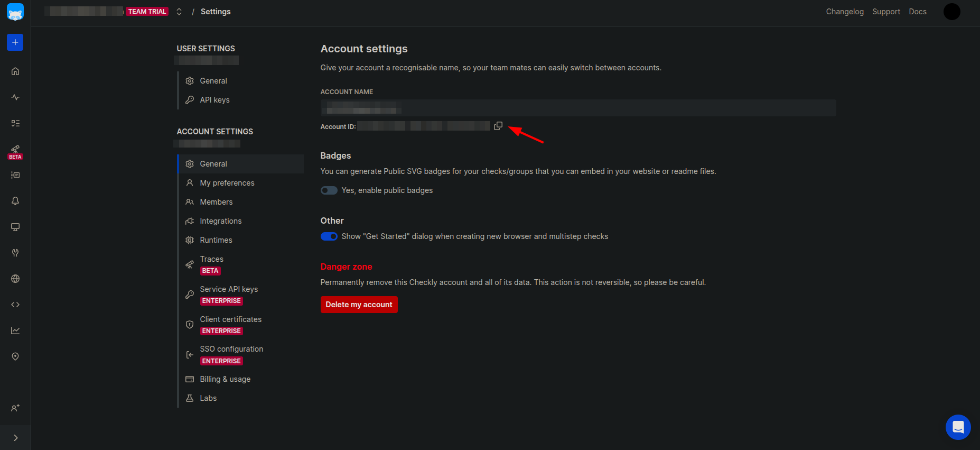Click the Account name input field
The height and width of the screenshot is (450, 980).
(x=578, y=108)
